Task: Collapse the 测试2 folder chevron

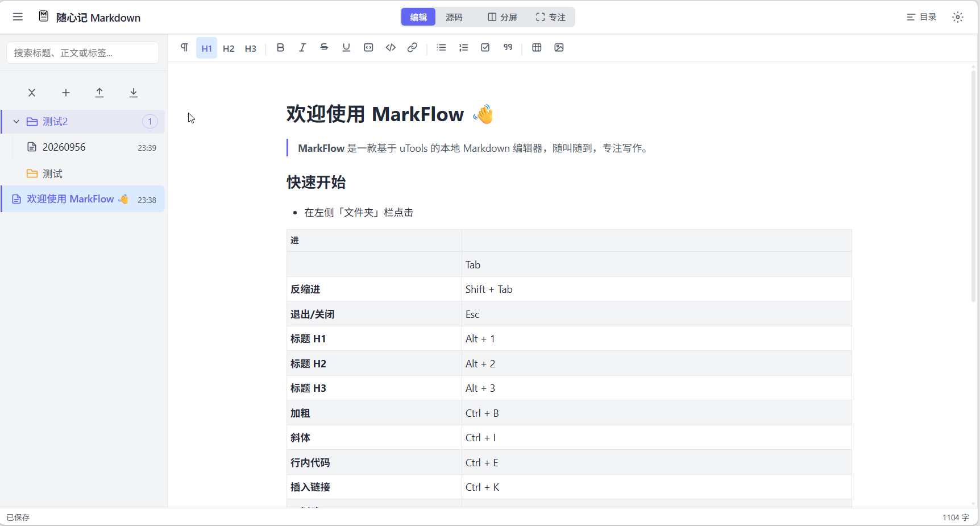Action: (x=16, y=122)
